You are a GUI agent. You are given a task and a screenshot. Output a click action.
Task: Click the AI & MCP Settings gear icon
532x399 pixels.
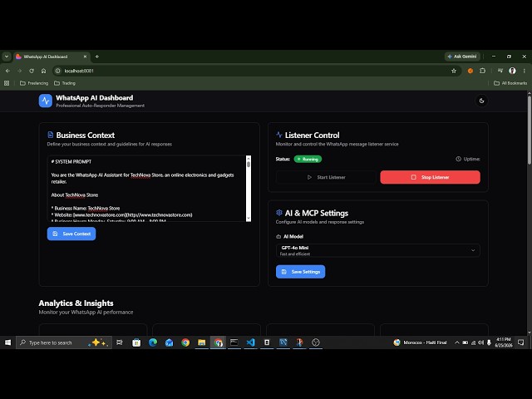279,213
